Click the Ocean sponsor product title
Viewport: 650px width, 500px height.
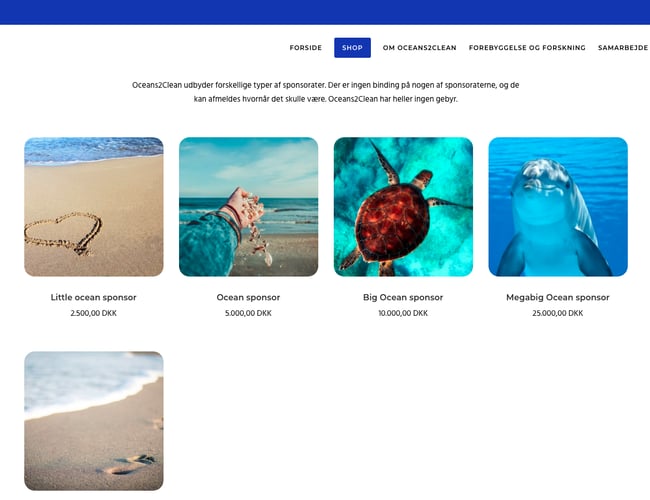[x=248, y=297]
